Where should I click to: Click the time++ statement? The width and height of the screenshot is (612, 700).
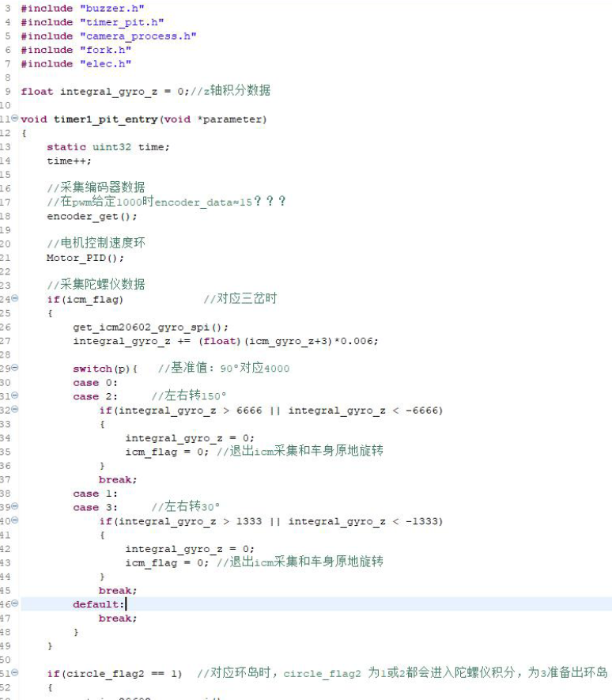coord(70,161)
